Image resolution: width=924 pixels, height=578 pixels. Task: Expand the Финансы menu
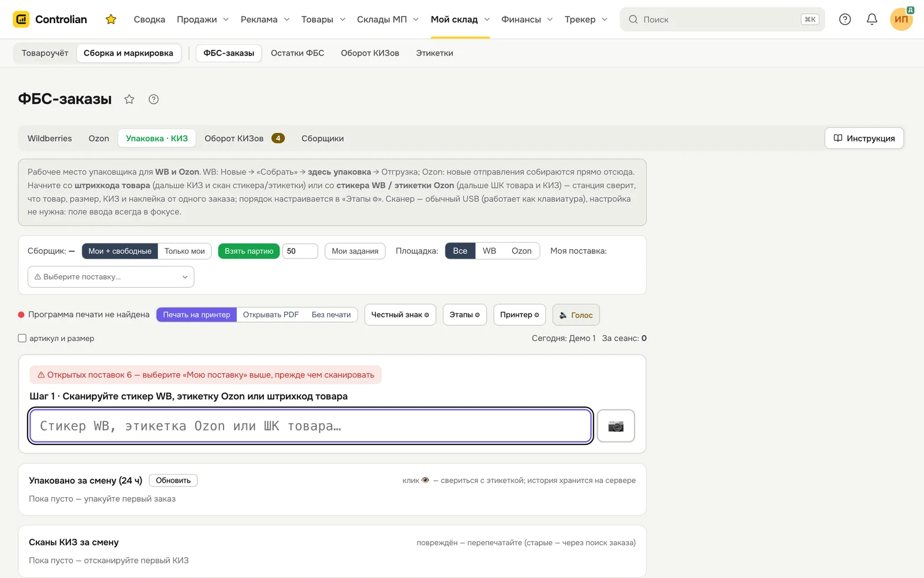point(527,20)
